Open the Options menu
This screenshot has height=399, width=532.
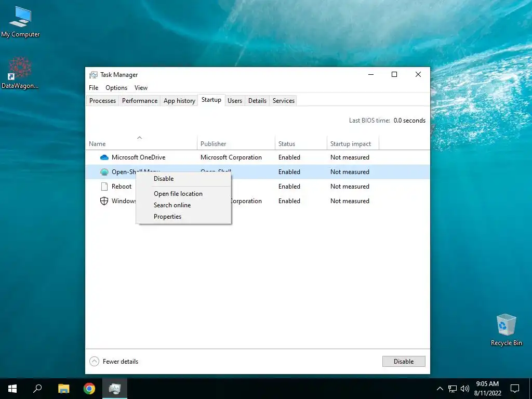click(116, 88)
